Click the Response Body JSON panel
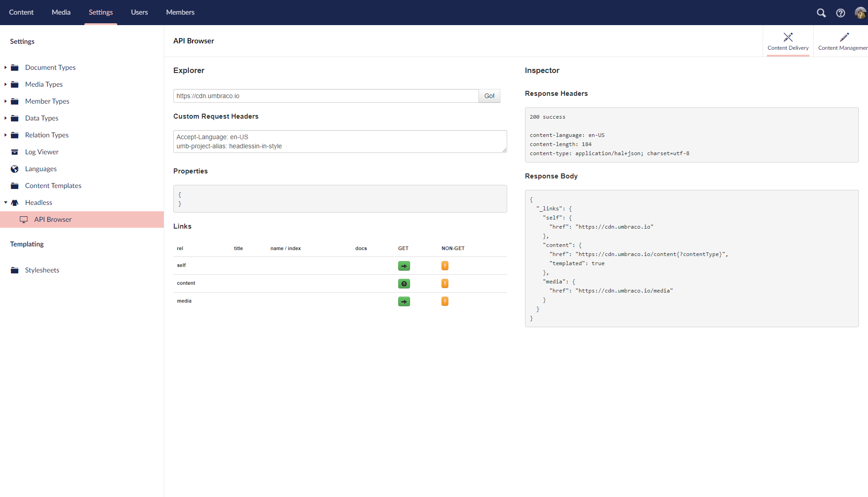Viewport: 868px width, 497px height. click(691, 259)
